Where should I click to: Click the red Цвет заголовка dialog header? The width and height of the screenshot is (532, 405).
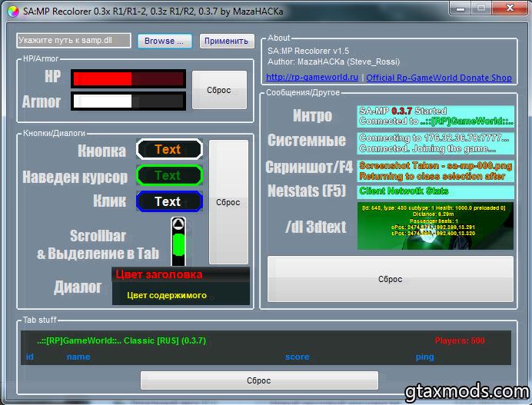(181, 274)
